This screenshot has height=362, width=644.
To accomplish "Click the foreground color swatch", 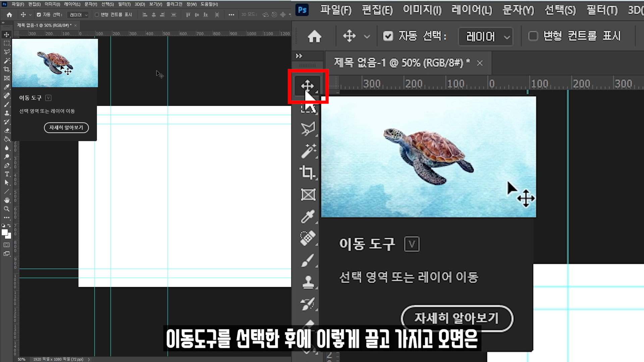I will pyautogui.click(x=4, y=232).
